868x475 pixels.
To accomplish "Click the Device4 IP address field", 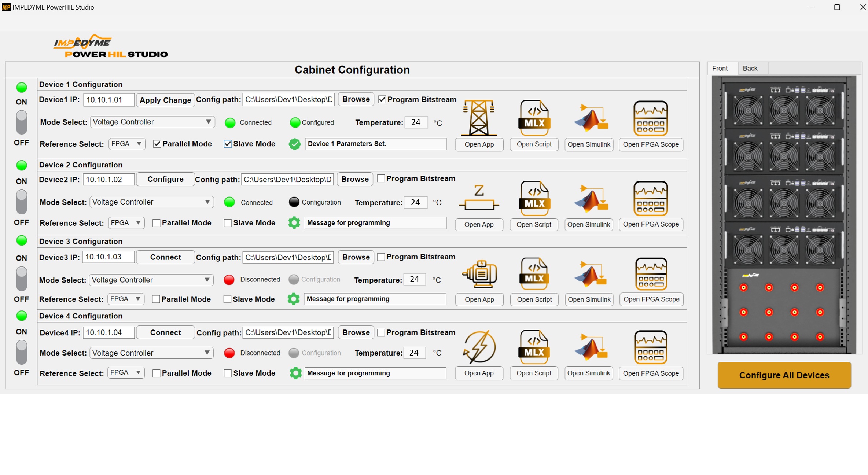I will 108,332.
